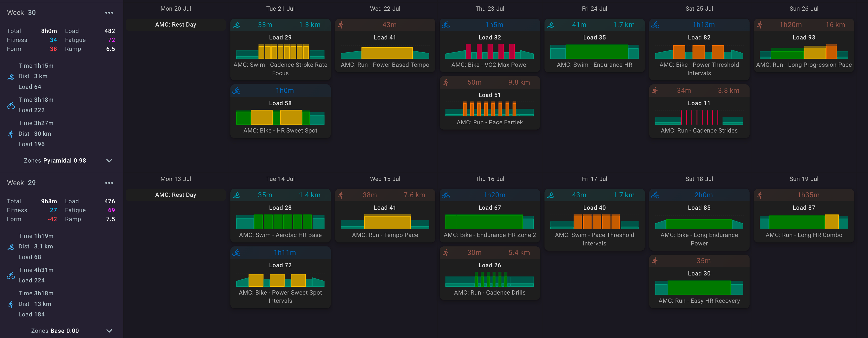Click bike icon on Thu 23 Jul workout

coord(446,25)
